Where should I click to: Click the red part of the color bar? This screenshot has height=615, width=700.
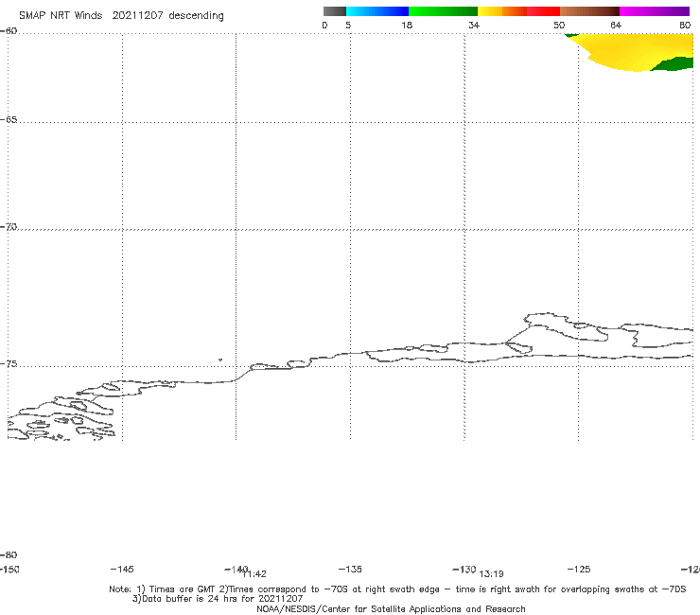543,11
